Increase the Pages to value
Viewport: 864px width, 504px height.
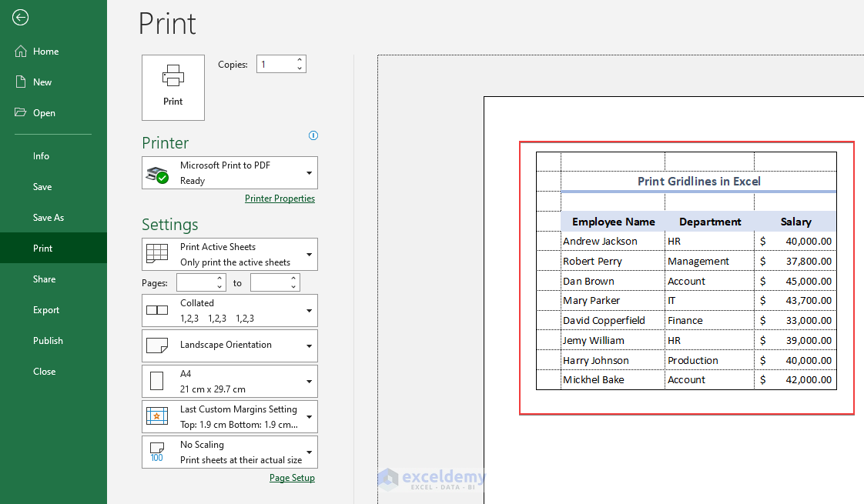(x=293, y=279)
